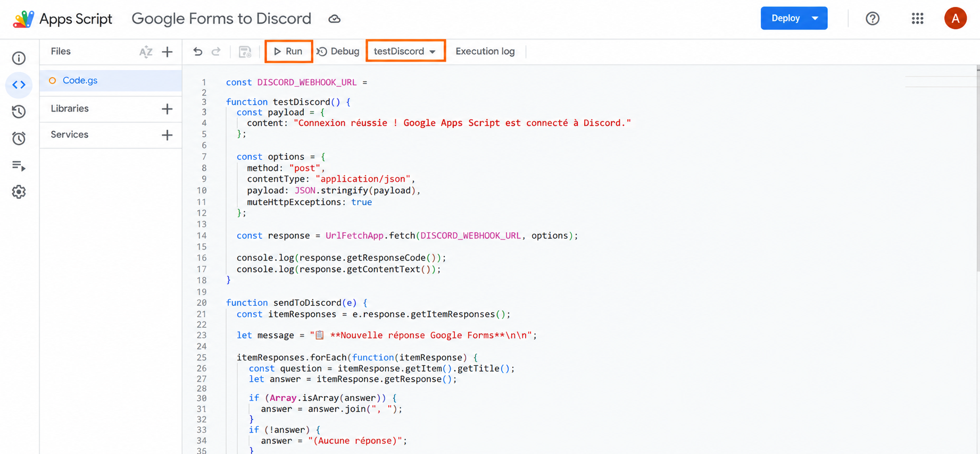980x454 pixels.
Task: Click the UrlFetchApp.fetch code line
Action: (407, 236)
